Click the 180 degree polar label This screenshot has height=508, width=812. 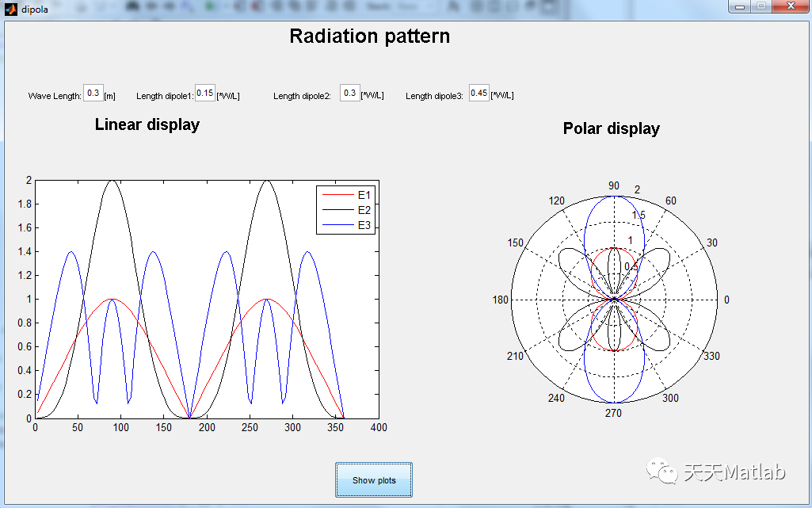[x=500, y=300]
